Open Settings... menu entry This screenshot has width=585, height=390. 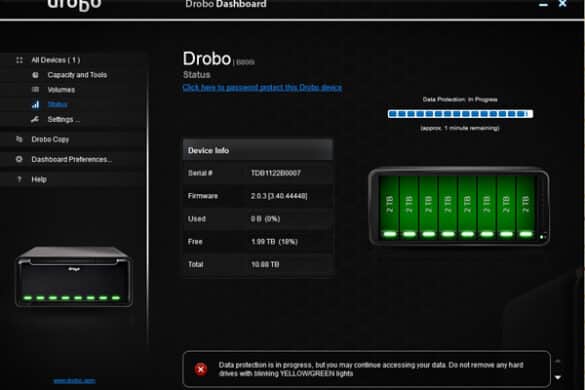click(x=63, y=119)
